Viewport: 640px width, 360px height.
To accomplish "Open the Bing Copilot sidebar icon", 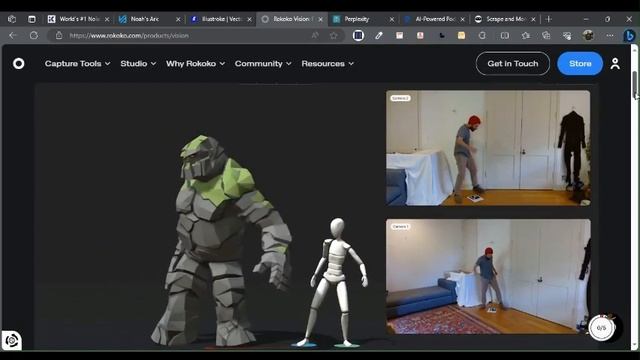I will [629, 36].
